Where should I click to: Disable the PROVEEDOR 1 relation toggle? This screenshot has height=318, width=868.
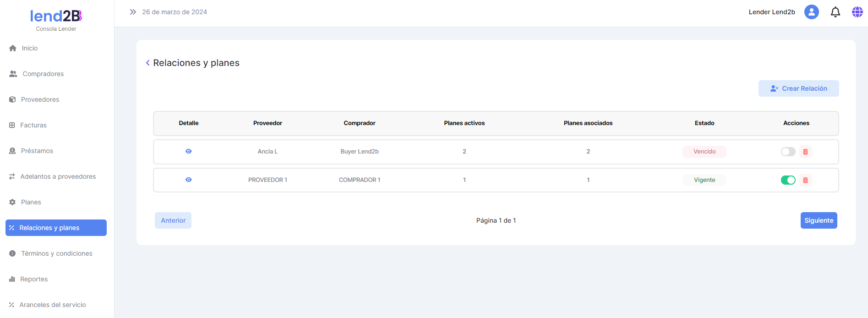[788, 180]
